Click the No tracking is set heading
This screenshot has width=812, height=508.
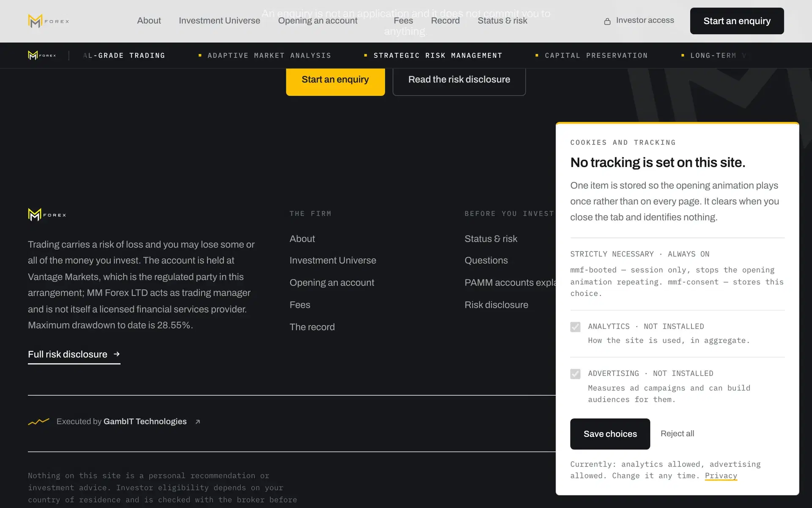[x=658, y=163]
